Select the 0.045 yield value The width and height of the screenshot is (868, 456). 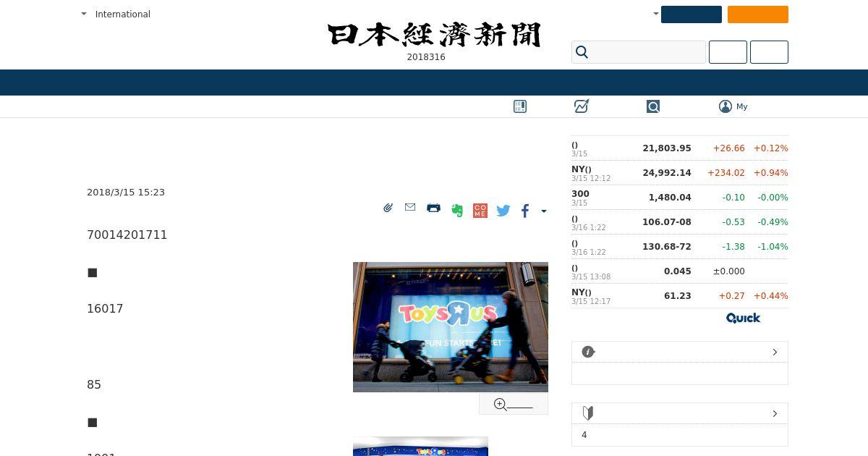pos(678,271)
